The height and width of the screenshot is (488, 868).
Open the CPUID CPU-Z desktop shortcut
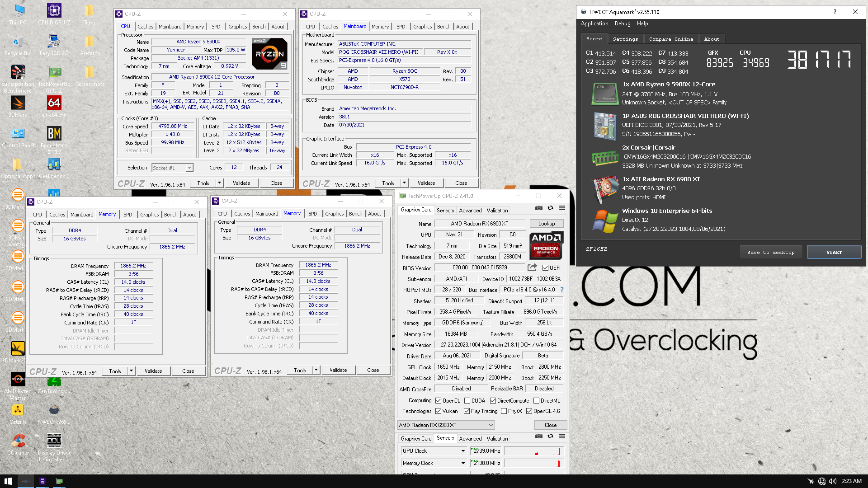click(54, 14)
